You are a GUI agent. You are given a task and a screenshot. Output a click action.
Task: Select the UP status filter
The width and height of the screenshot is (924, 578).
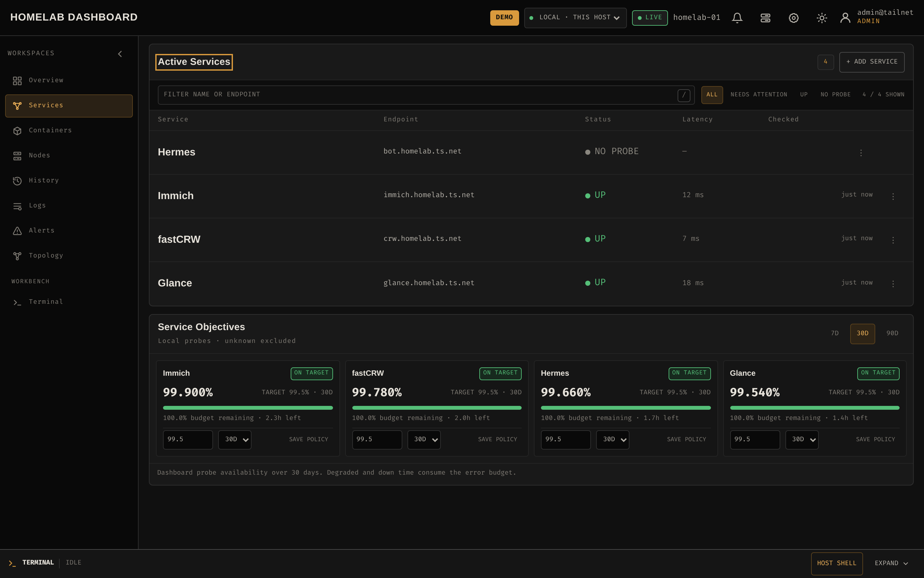[x=804, y=95]
